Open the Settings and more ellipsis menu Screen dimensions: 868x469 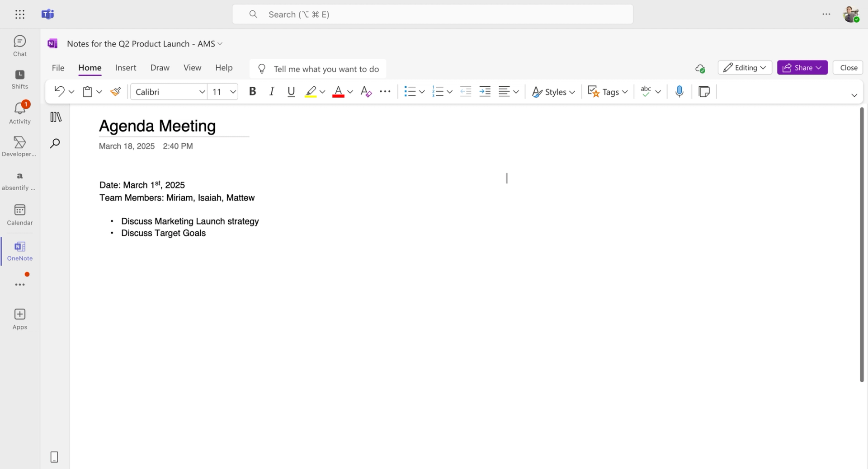826,14
